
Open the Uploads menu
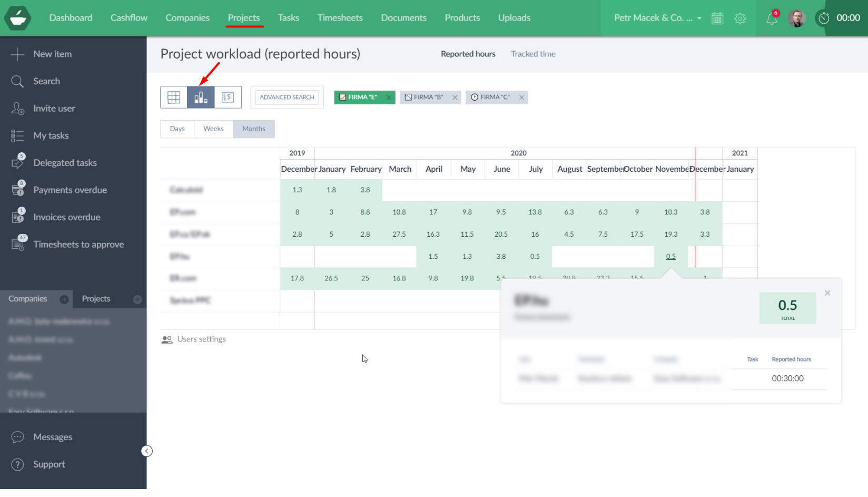(515, 18)
